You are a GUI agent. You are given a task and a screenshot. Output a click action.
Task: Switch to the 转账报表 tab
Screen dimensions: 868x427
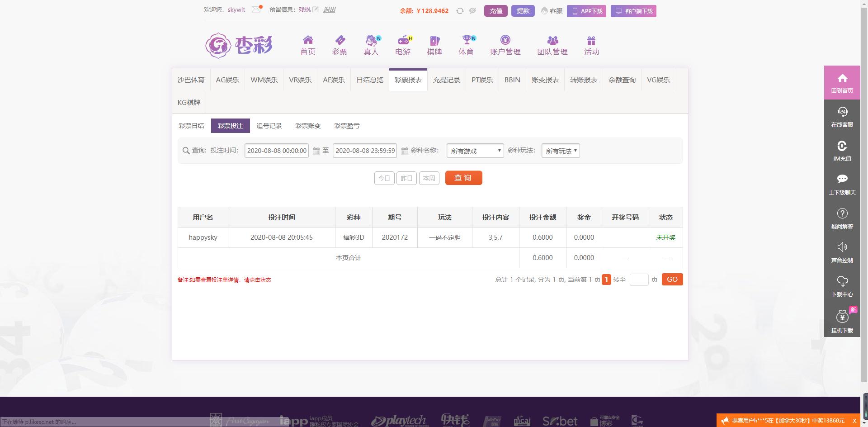coord(584,80)
